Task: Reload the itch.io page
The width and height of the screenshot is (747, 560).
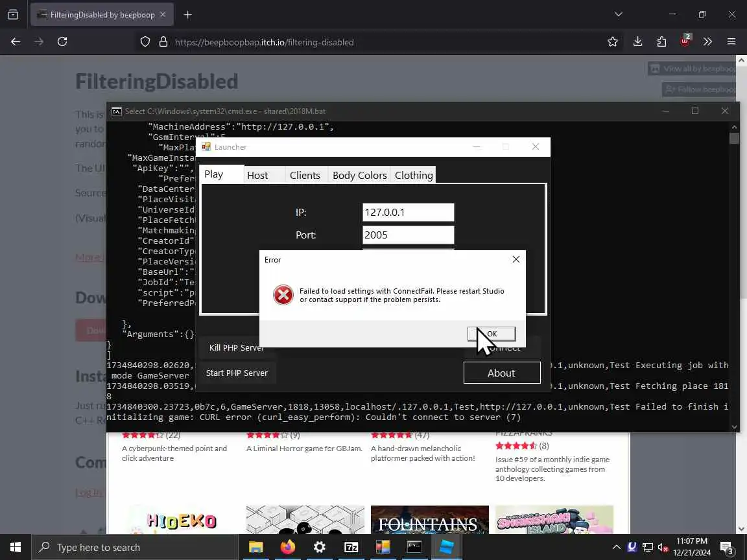Action: [62, 42]
